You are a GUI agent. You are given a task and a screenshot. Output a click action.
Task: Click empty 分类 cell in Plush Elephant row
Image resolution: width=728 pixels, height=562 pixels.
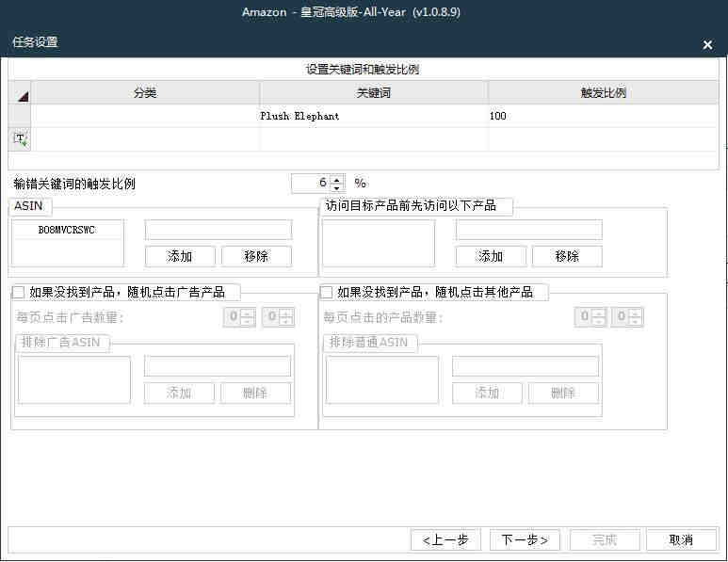pyautogui.click(x=145, y=116)
